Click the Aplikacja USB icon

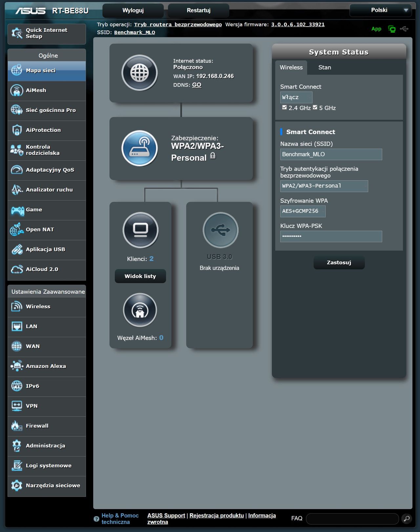(x=17, y=249)
